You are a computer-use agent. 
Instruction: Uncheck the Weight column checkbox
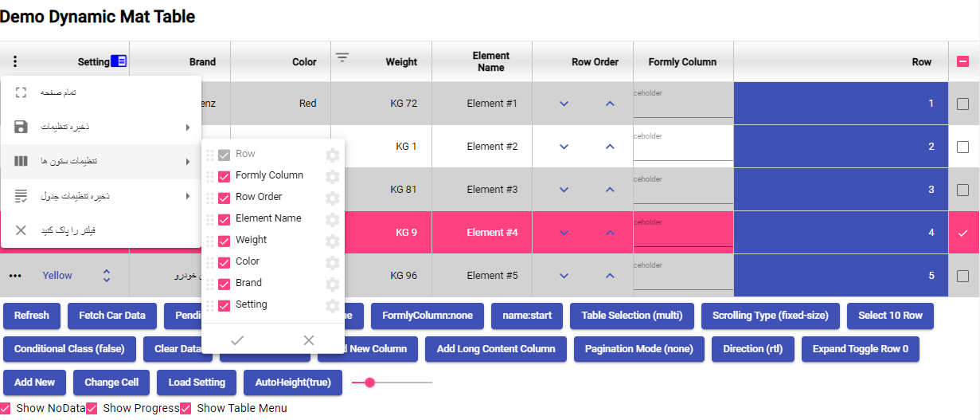224,241
